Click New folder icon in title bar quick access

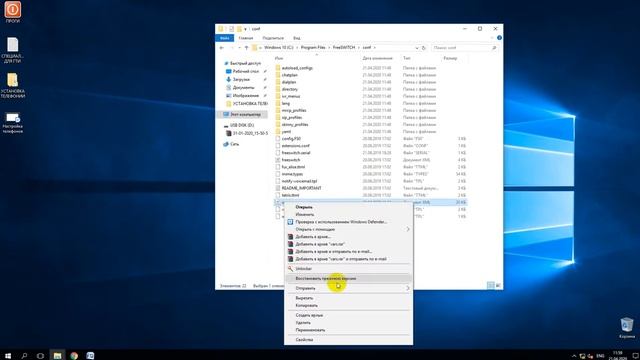coord(239,29)
